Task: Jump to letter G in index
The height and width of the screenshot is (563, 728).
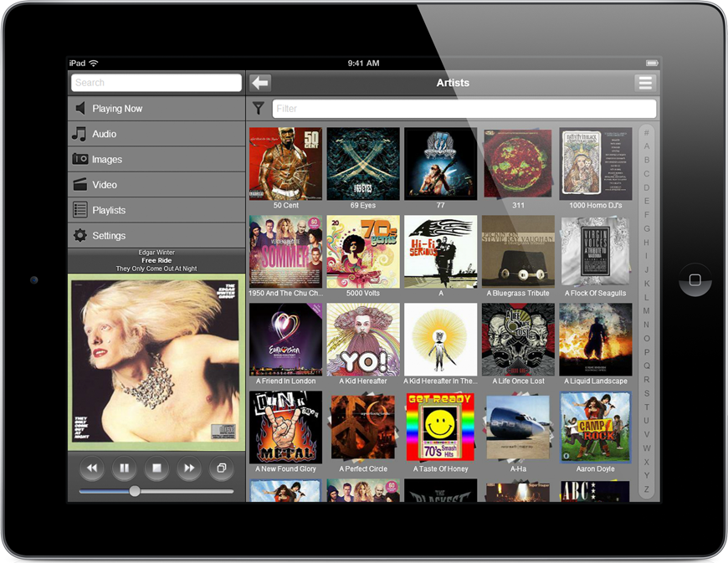Action: pos(646,228)
